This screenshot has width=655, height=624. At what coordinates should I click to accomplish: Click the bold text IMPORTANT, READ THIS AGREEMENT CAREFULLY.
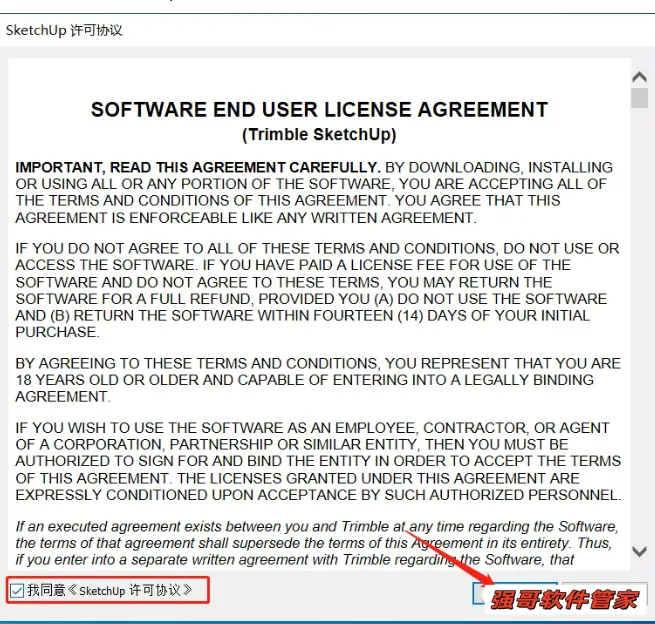198,167
